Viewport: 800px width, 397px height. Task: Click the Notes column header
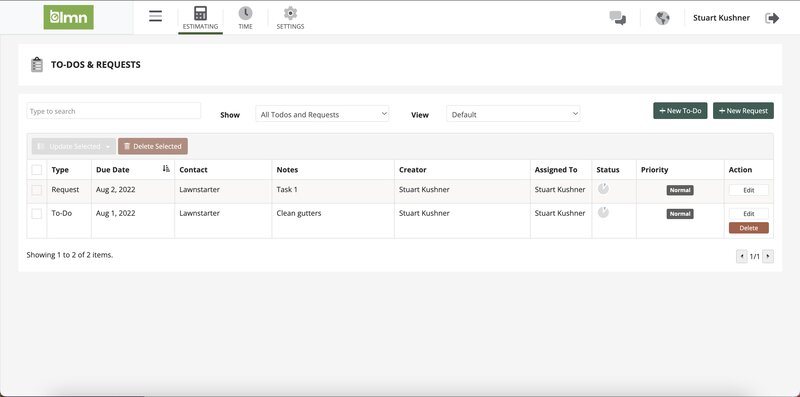(x=287, y=170)
